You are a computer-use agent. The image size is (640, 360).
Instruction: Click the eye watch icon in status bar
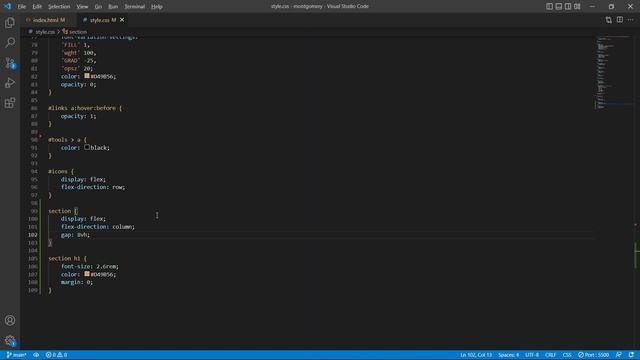click(x=36, y=355)
